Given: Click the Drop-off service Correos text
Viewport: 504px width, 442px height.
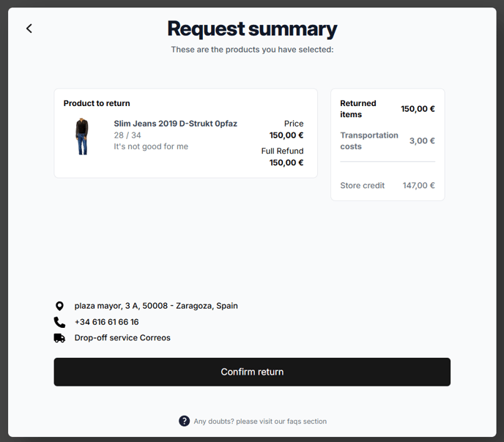Looking at the screenshot, I should (x=122, y=337).
